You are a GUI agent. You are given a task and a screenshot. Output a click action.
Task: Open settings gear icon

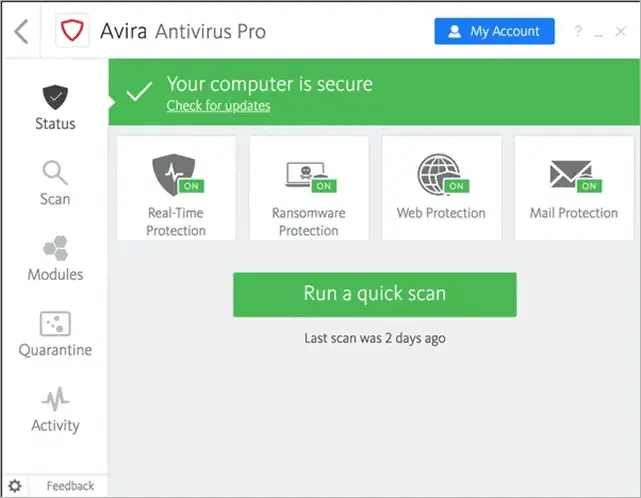[15, 486]
